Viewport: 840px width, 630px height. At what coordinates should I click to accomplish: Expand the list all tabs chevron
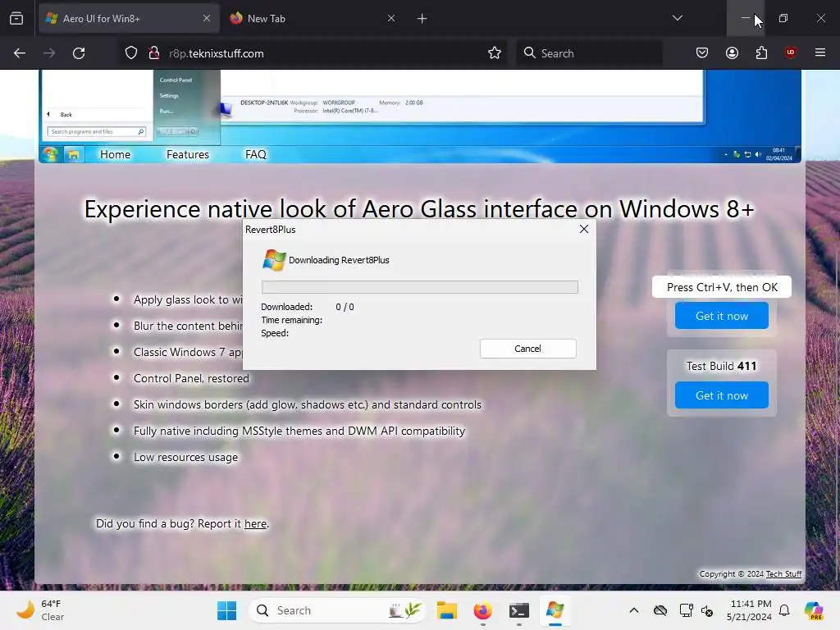click(677, 18)
